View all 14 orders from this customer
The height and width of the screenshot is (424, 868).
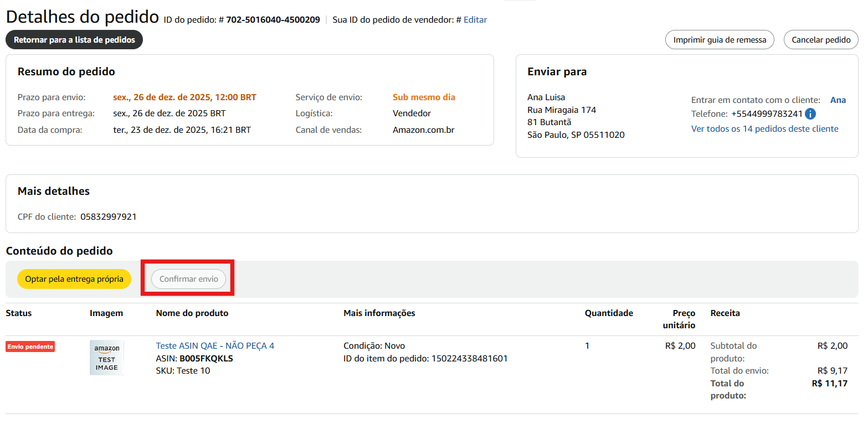[764, 129]
